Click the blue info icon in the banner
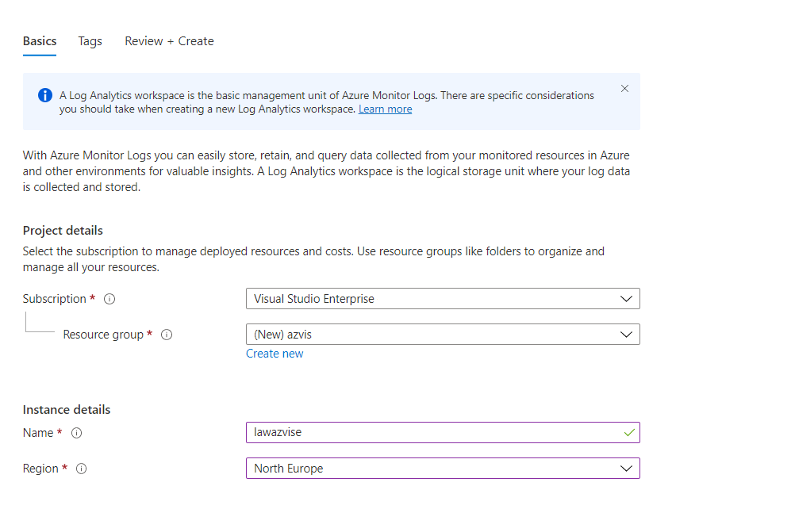 pos(45,95)
